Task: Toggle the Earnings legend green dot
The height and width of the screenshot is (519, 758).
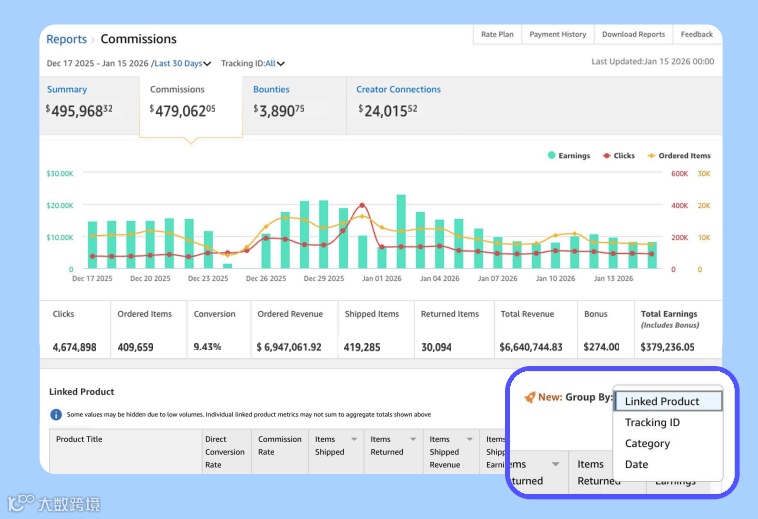Action: click(552, 155)
